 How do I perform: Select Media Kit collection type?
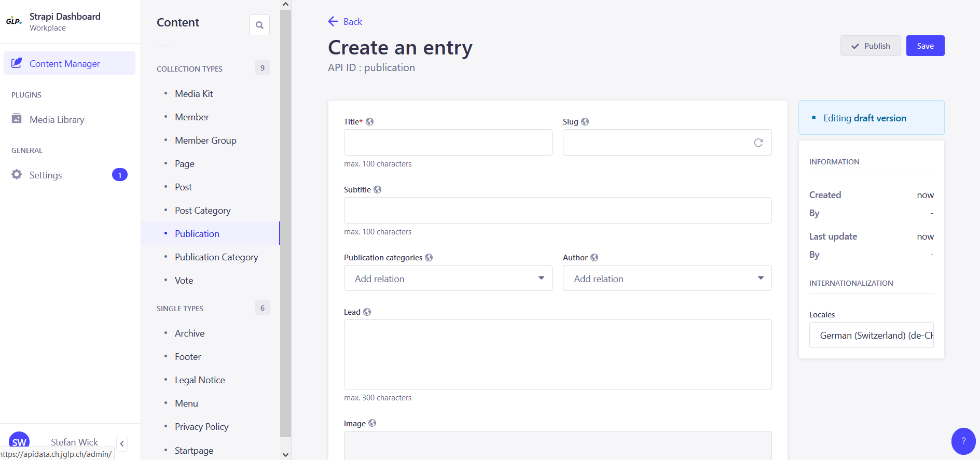point(194,93)
